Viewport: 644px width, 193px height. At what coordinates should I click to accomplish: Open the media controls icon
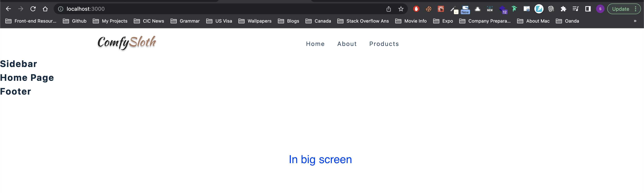[x=576, y=9]
